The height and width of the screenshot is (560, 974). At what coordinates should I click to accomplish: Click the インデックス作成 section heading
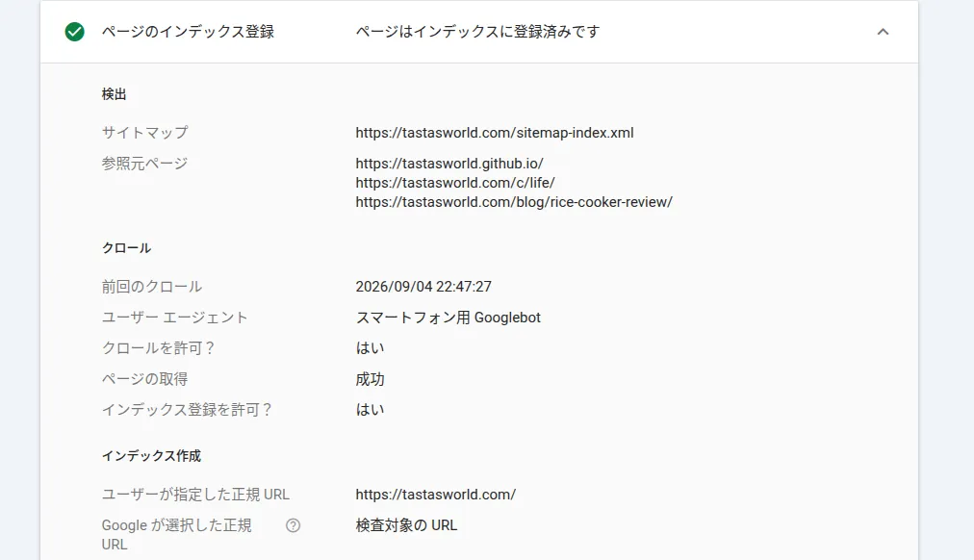[151, 456]
